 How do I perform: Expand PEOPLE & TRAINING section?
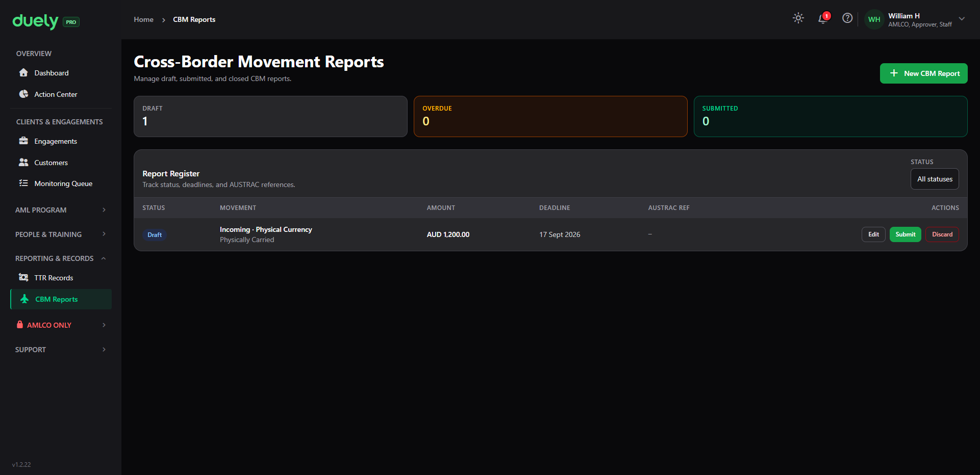61,234
